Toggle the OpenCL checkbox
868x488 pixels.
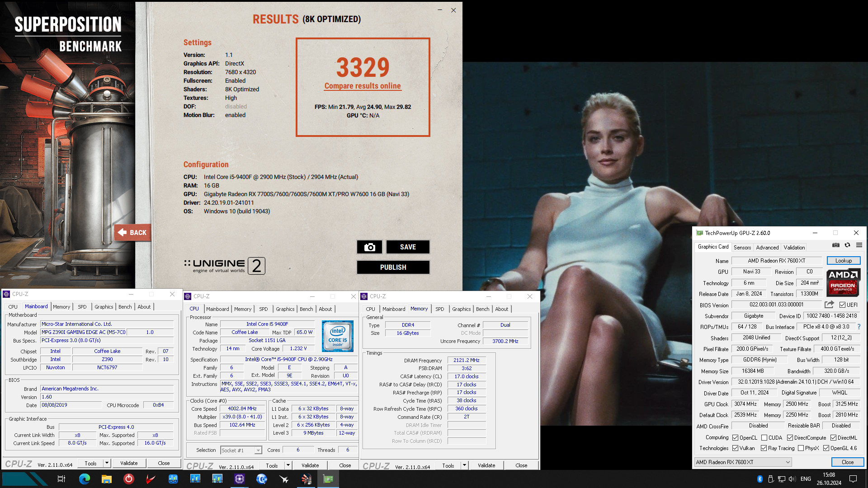pos(736,438)
